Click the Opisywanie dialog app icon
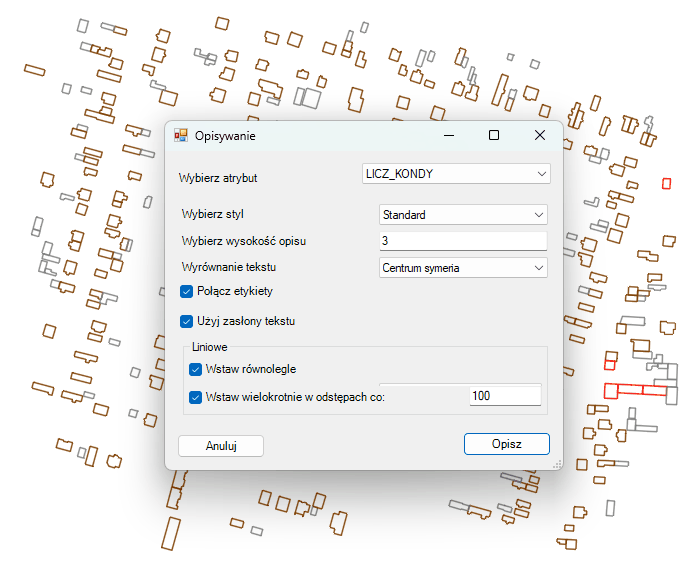Image resolution: width=699 pixels, height=569 pixels. point(181,135)
